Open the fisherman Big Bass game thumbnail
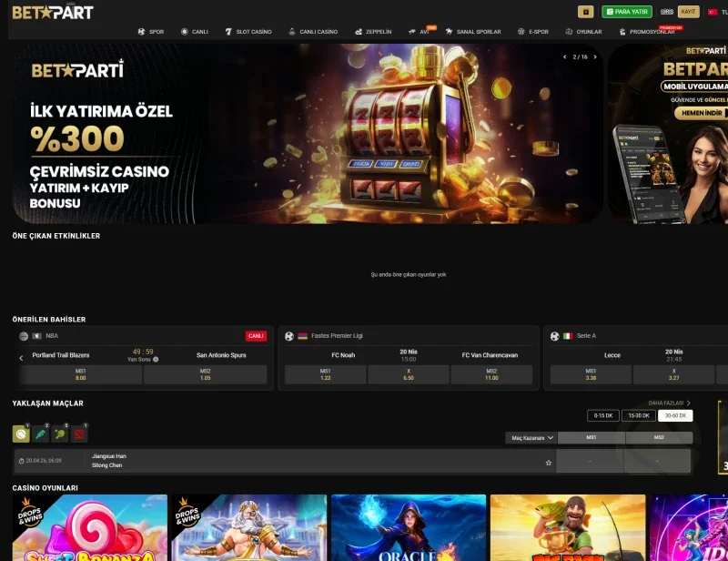Image resolution: width=728 pixels, height=561 pixels. (x=568, y=527)
